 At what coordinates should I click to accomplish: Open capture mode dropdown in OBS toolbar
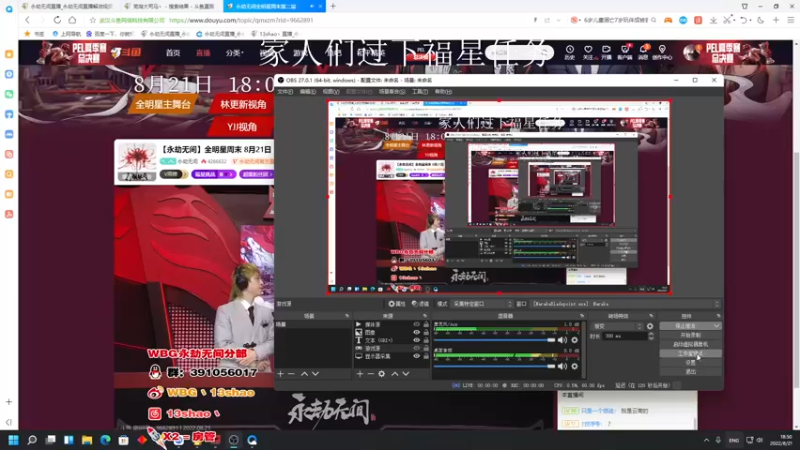pyautogui.click(x=482, y=304)
